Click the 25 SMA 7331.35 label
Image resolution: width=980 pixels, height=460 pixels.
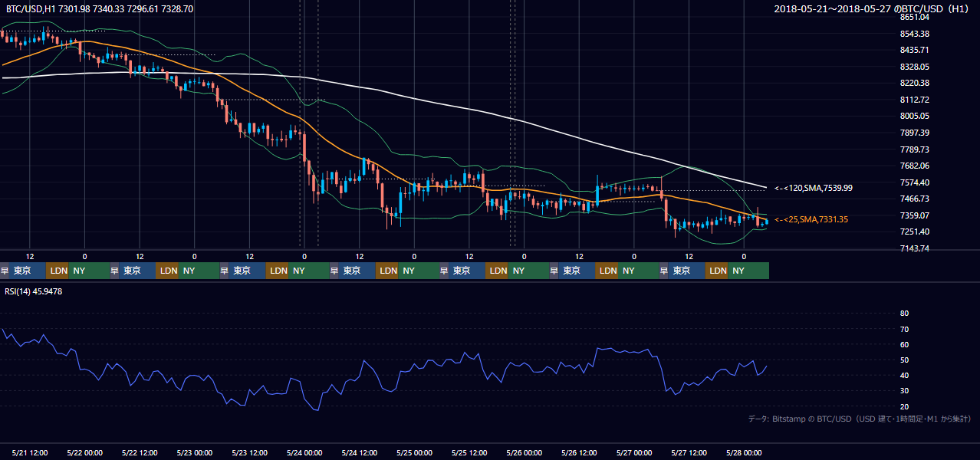click(811, 219)
